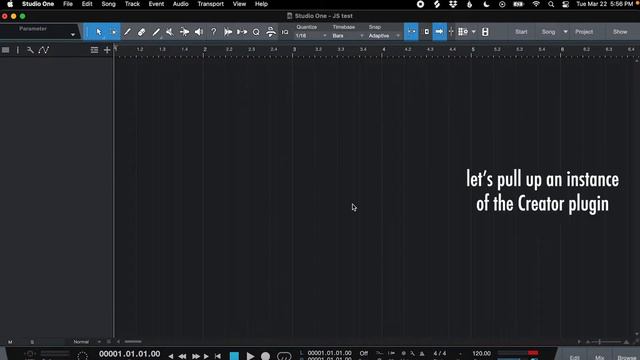Select the Mute tool

pyautogui.click(x=170, y=32)
